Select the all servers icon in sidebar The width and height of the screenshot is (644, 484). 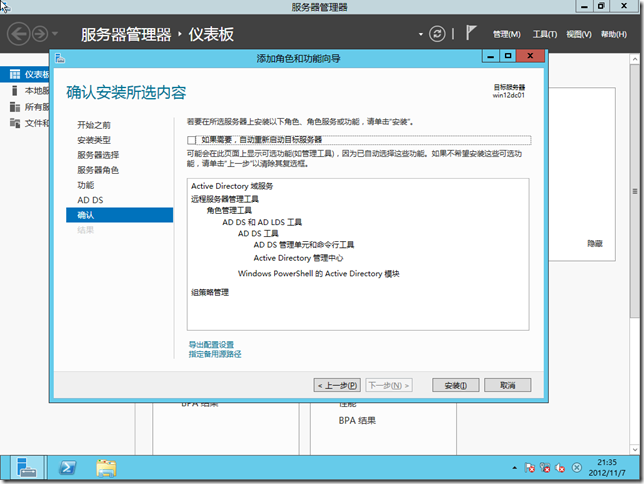pyautogui.click(x=15, y=107)
